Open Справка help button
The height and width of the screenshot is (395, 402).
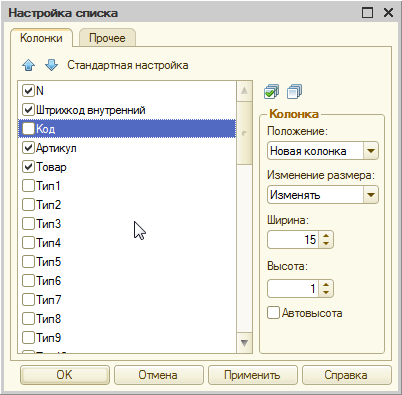(346, 375)
